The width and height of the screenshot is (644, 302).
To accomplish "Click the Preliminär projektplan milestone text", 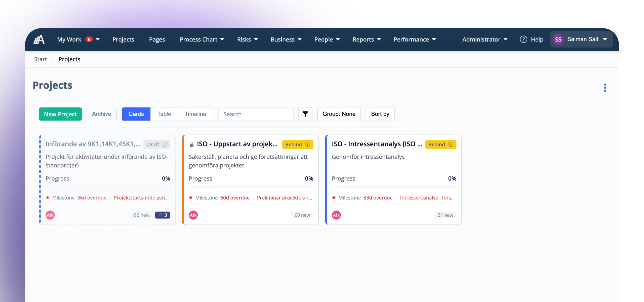I will click(285, 198).
